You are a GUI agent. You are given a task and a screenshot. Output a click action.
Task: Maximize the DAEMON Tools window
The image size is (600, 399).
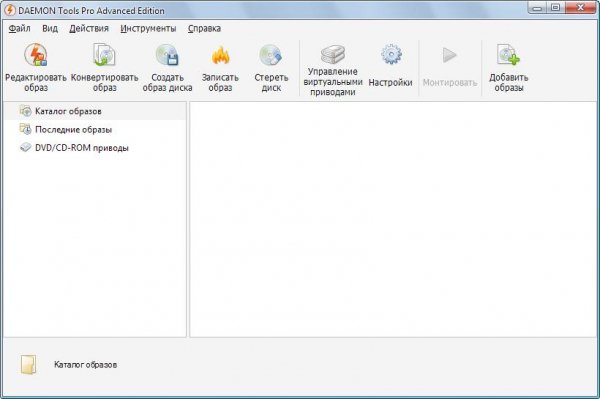(x=556, y=7)
